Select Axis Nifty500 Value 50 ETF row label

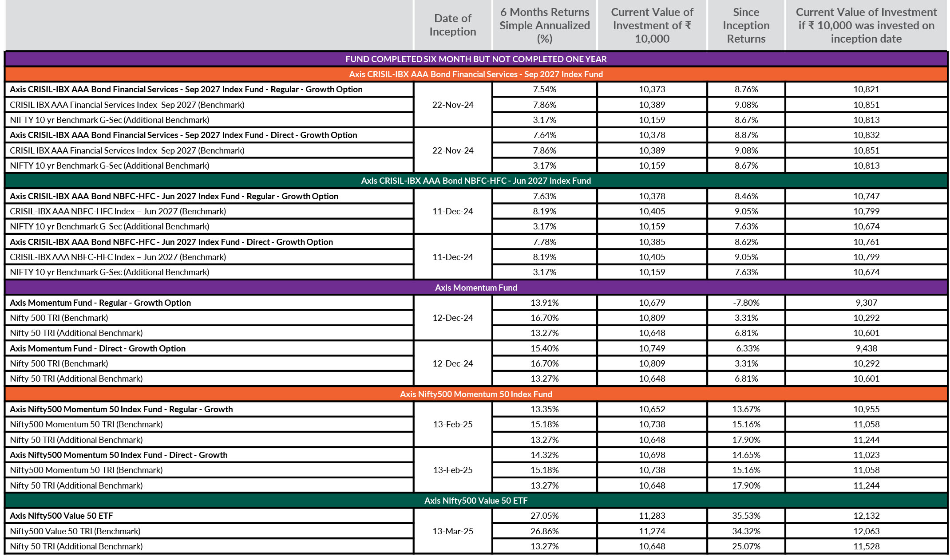[x=61, y=516]
